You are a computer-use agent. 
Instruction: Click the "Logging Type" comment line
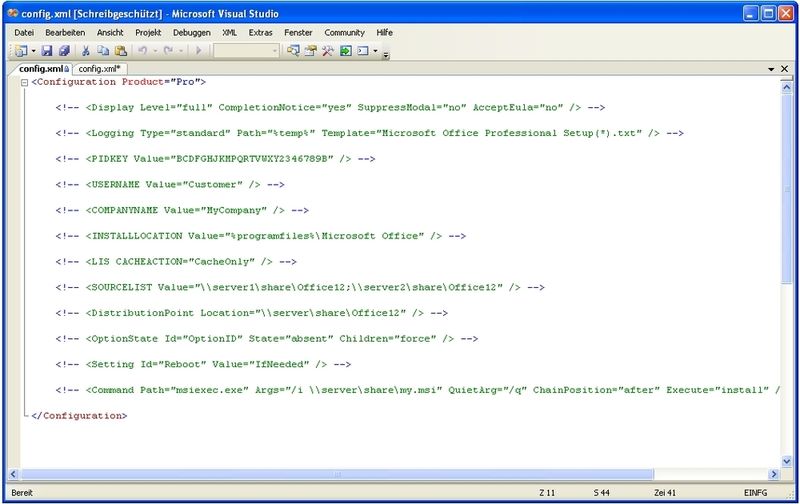coord(369,133)
